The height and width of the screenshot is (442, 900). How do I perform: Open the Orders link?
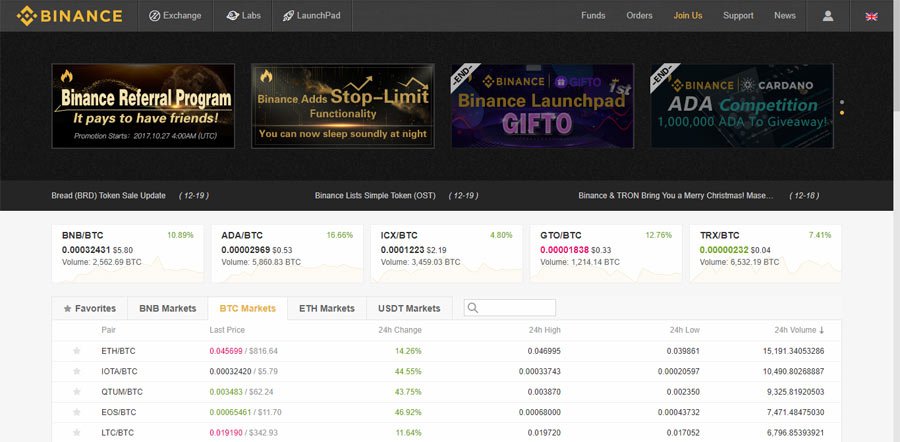click(x=639, y=15)
